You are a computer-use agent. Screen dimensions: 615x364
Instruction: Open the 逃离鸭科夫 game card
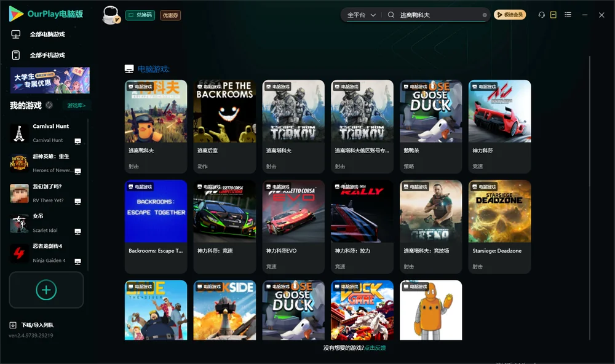point(156,127)
